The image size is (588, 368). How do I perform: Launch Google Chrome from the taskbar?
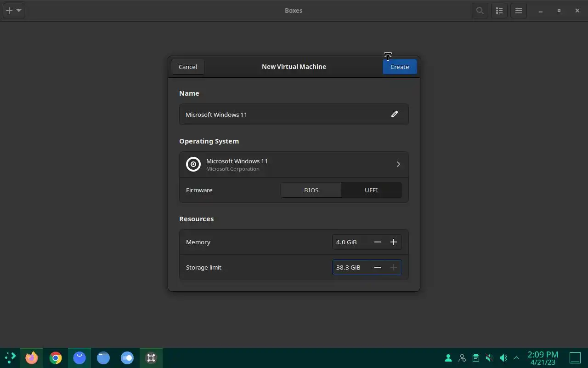click(56, 357)
